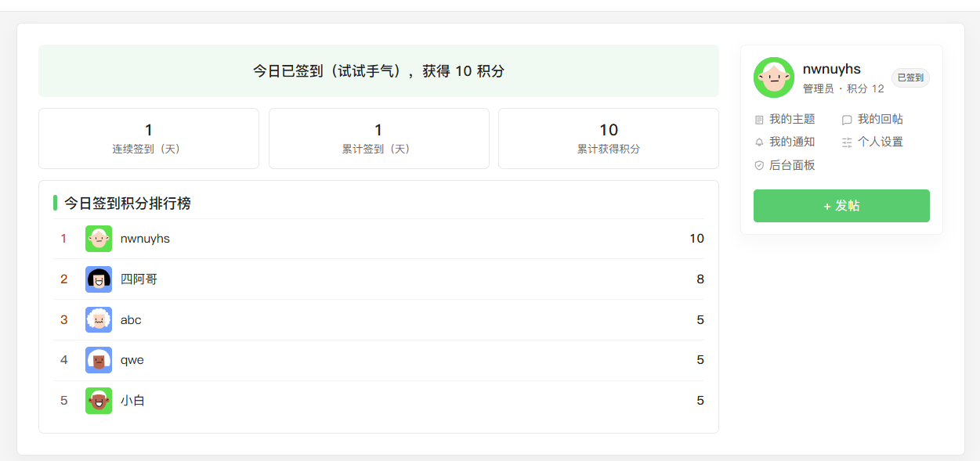Click qwe avatar in ranking list

99,360
